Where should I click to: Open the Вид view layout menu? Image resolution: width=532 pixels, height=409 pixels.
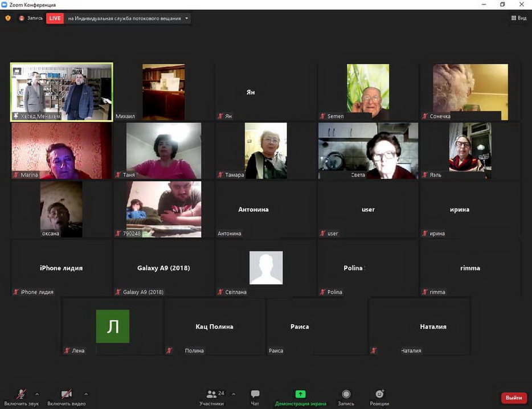point(518,18)
